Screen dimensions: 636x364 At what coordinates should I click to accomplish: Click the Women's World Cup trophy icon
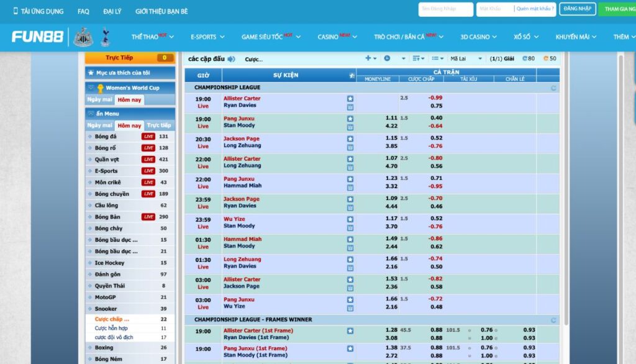point(100,88)
